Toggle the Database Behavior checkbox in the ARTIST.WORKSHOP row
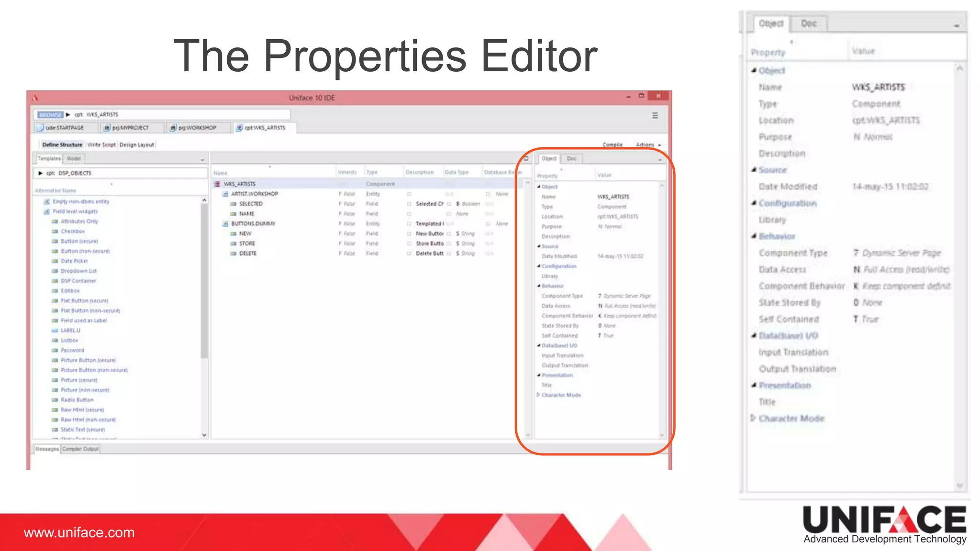The image size is (980, 551). pyautogui.click(x=488, y=194)
